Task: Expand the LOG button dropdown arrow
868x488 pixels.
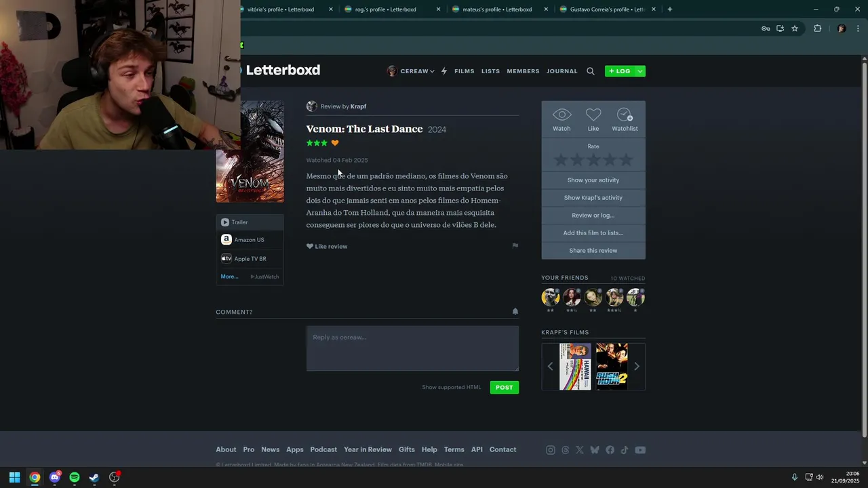Action: (x=639, y=71)
